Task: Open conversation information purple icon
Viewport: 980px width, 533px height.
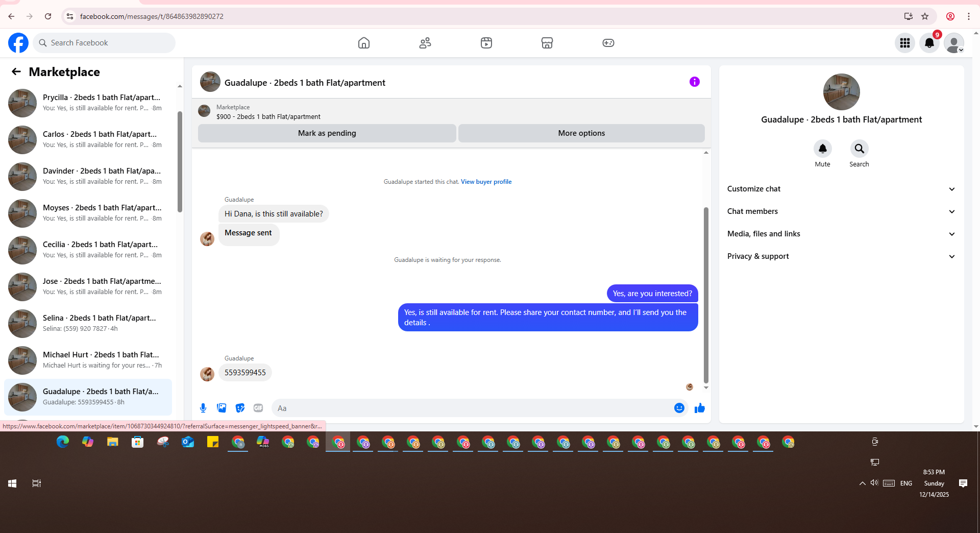Action: point(695,82)
